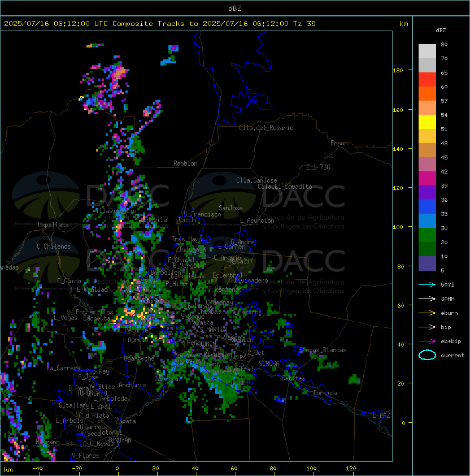Click the 'S_MARTIN' place label
The image size is (470, 476).
click(213, 330)
